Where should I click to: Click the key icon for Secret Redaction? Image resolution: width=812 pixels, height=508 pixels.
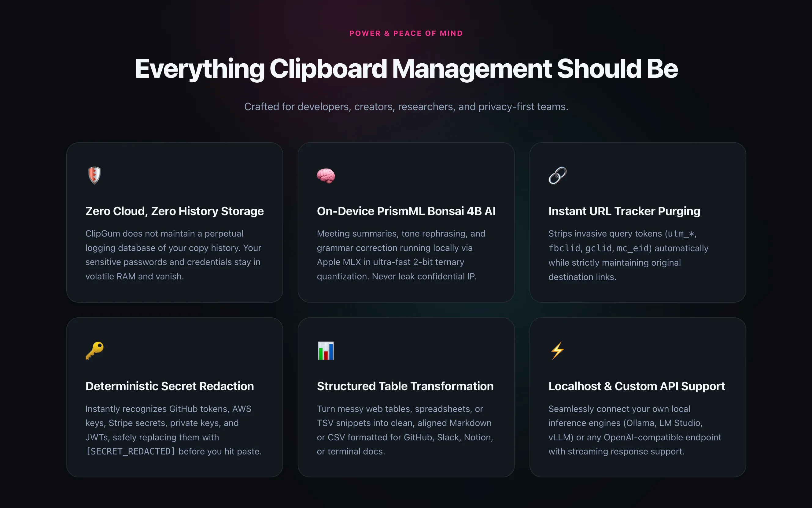[95, 350]
